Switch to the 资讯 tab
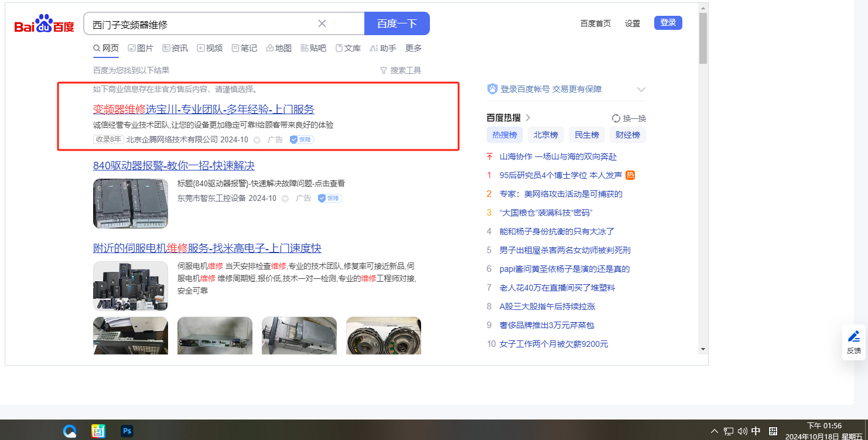868x440 pixels. click(x=175, y=48)
